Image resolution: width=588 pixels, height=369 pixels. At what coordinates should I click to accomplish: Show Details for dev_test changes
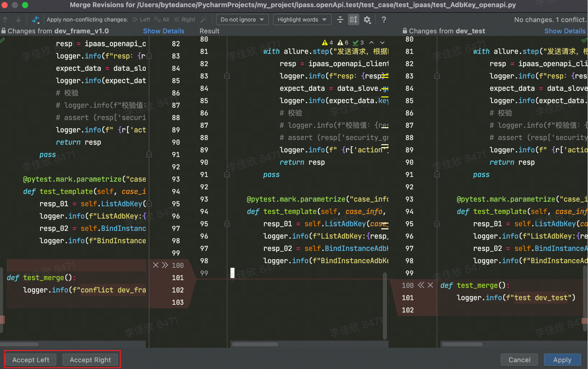tap(565, 31)
